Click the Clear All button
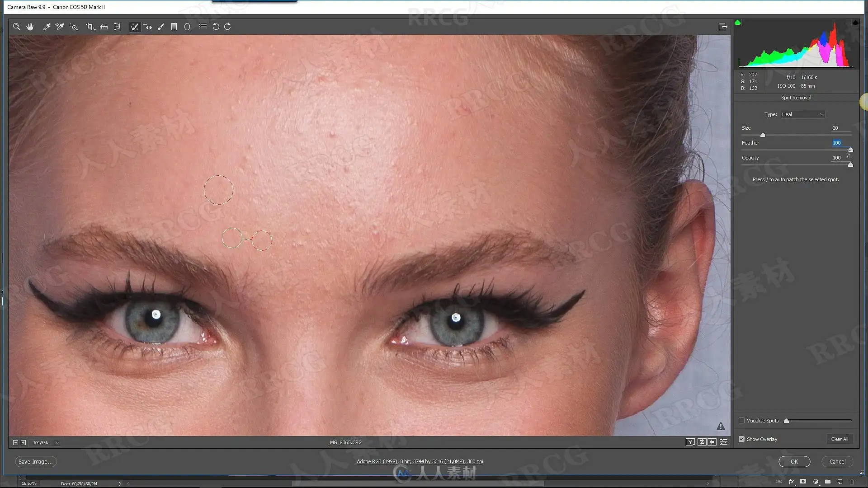 840,439
